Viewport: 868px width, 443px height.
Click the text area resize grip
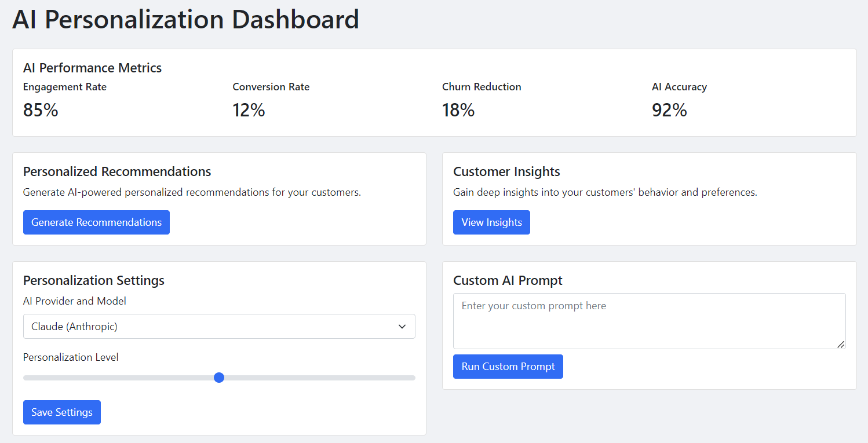pyautogui.click(x=841, y=345)
